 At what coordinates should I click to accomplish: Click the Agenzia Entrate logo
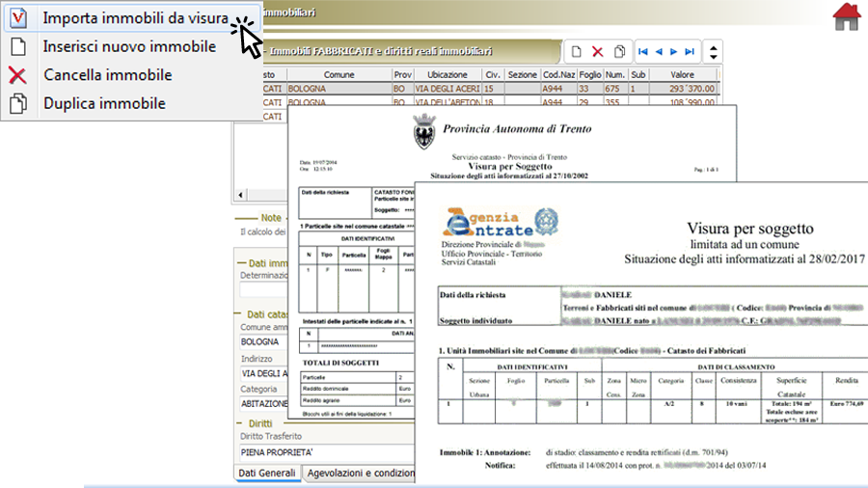[500, 223]
